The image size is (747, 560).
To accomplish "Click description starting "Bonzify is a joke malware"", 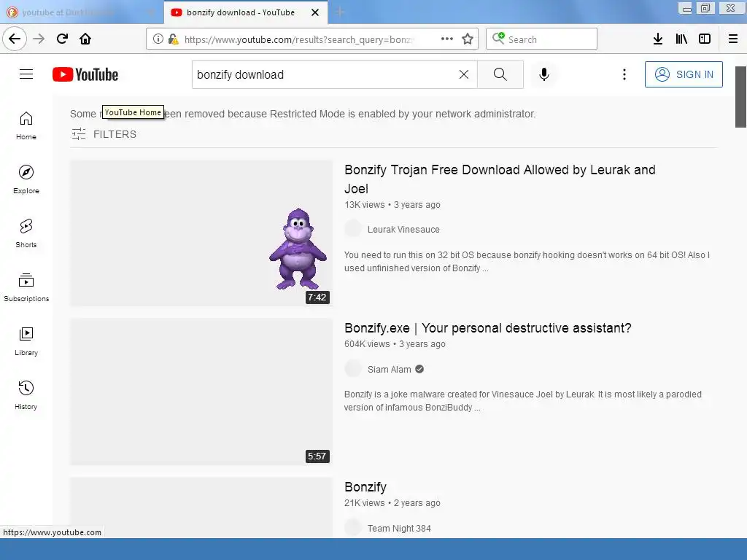I will pos(522,401).
